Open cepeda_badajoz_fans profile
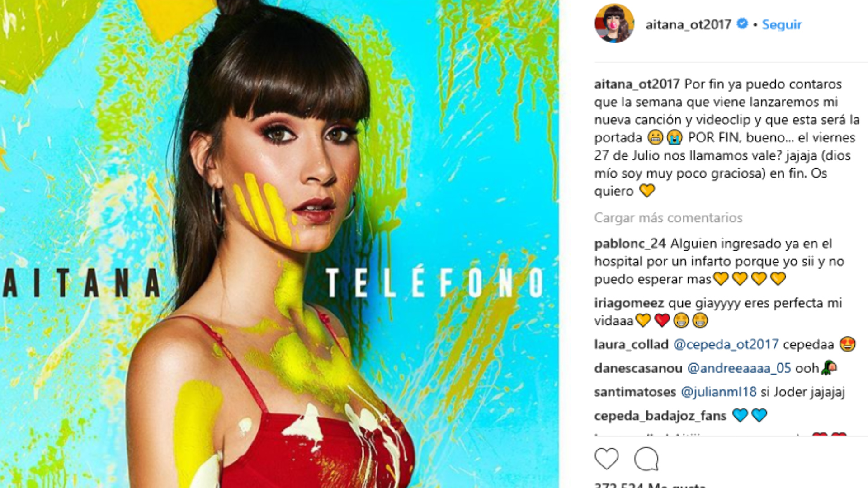 [x=660, y=416]
